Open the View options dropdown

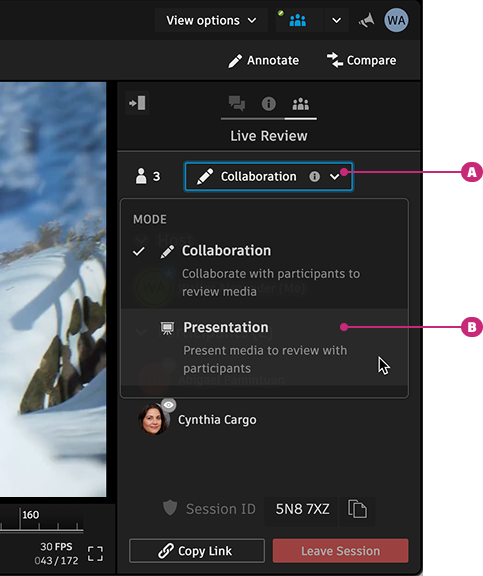pyautogui.click(x=211, y=21)
